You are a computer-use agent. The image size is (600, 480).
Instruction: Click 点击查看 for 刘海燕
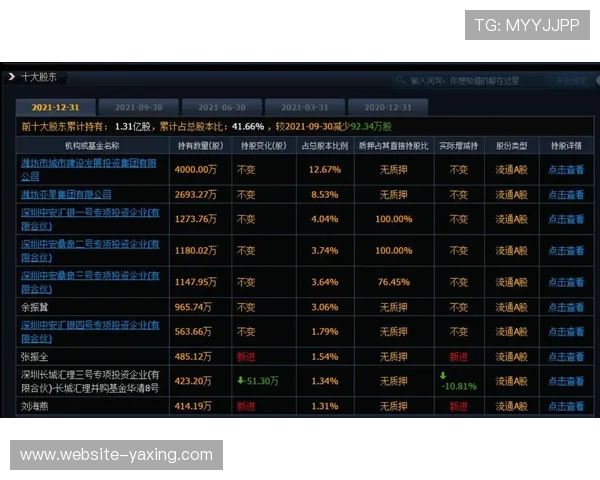[566, 406]
